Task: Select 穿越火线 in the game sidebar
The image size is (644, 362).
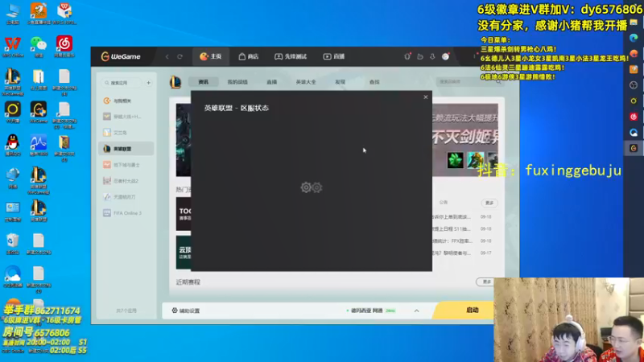Action: click(x=126, y=117)
